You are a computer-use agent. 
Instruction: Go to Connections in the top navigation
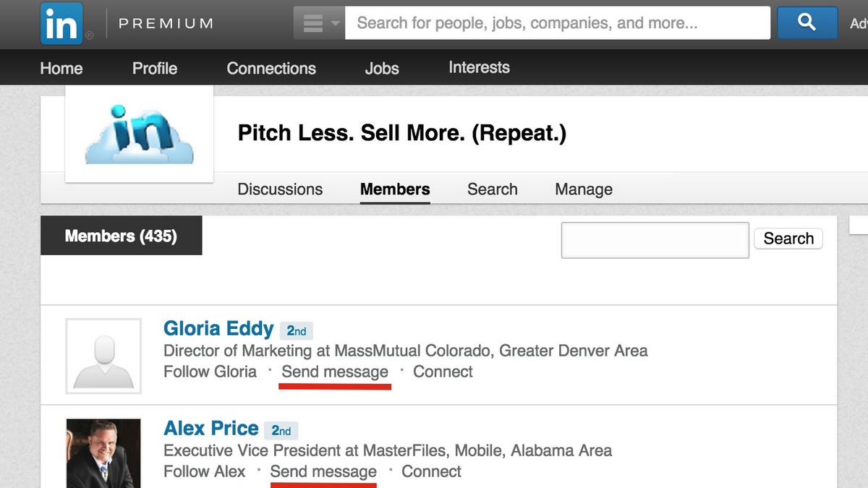point(271,68)
